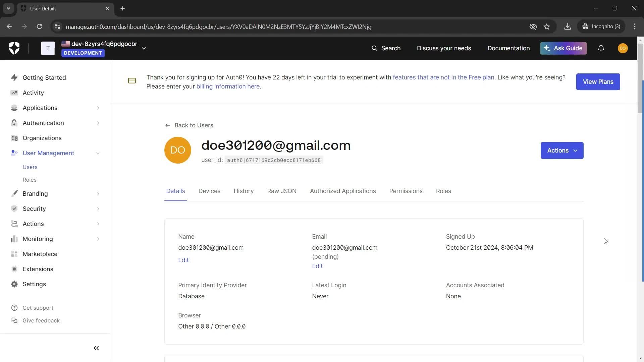Bookmark this page with star icon
Screen dimensions: 644x362
click(547, 26)
